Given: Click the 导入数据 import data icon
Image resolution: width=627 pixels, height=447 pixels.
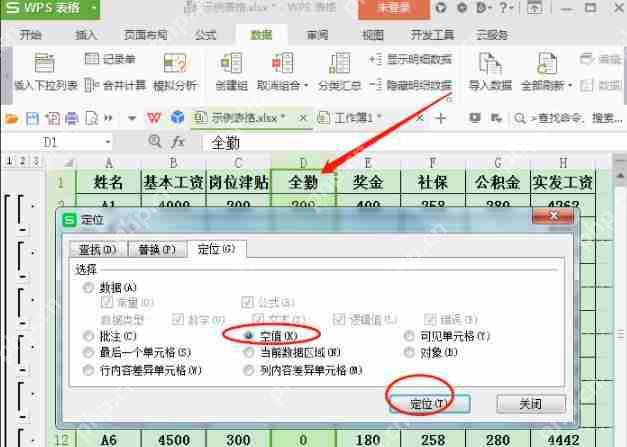Looking at the screenshot, I should [490, 64].
